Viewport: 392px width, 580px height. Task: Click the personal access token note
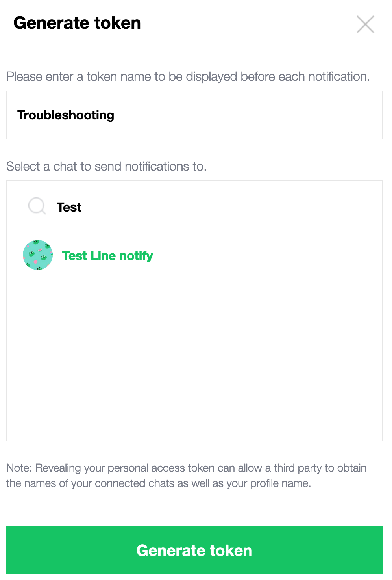pyautogui.click(x=187, y=476)
